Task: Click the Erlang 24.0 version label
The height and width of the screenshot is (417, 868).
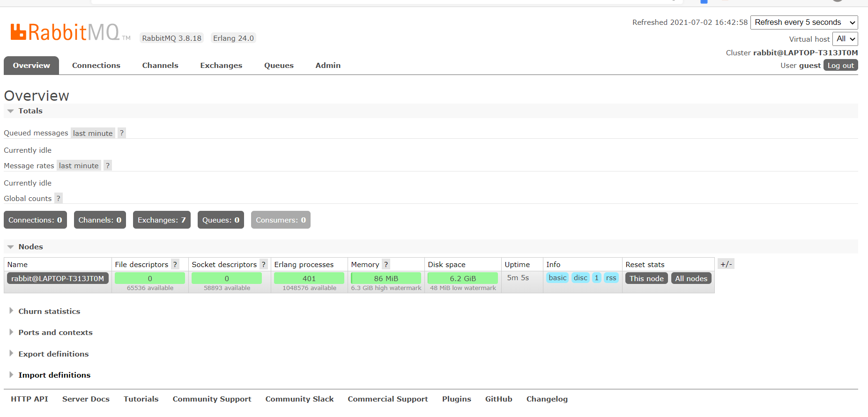Action: [233, 38]
